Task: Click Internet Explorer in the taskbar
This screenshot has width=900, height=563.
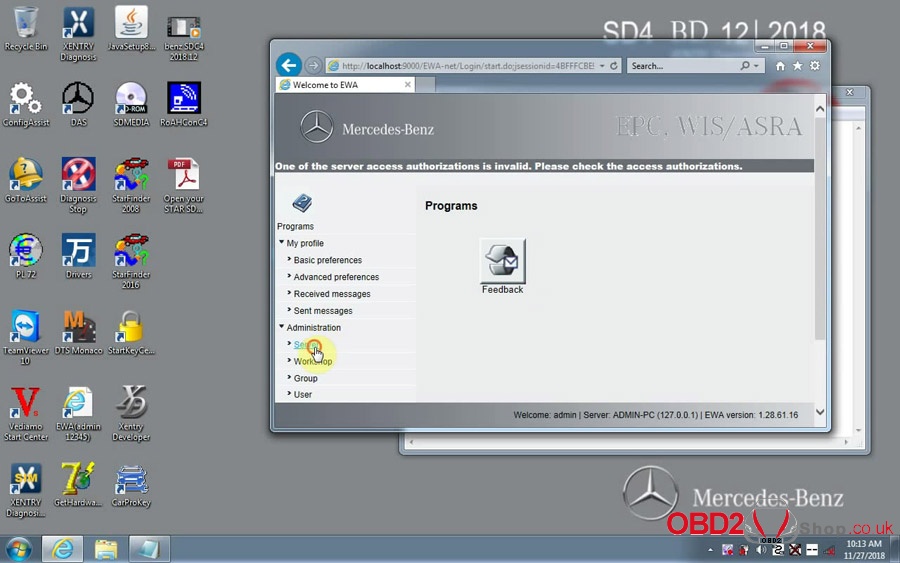Action: click(x=63, y=549)
